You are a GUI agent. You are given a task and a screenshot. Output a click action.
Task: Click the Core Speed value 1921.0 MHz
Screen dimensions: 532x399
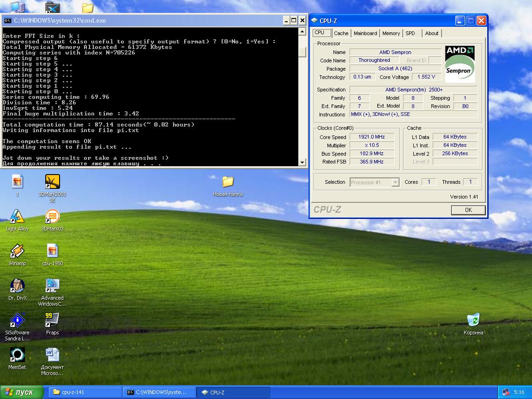[372, 137]
